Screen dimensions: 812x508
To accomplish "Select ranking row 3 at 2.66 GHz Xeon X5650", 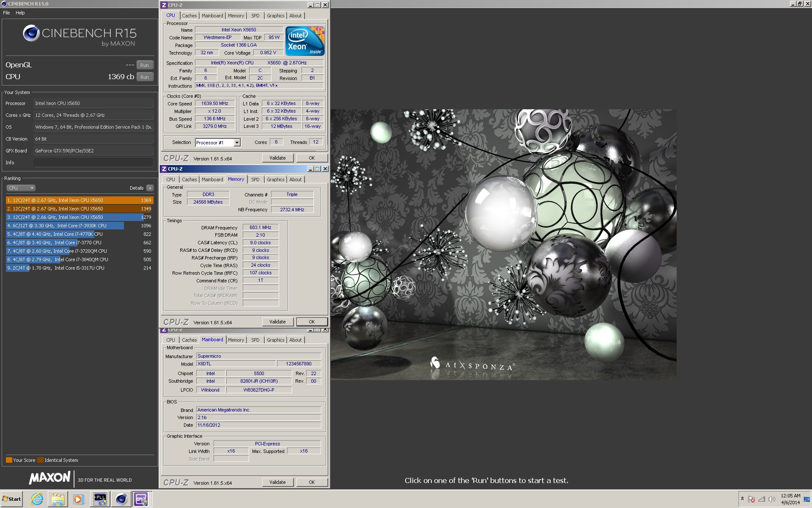I will point(80,217).
